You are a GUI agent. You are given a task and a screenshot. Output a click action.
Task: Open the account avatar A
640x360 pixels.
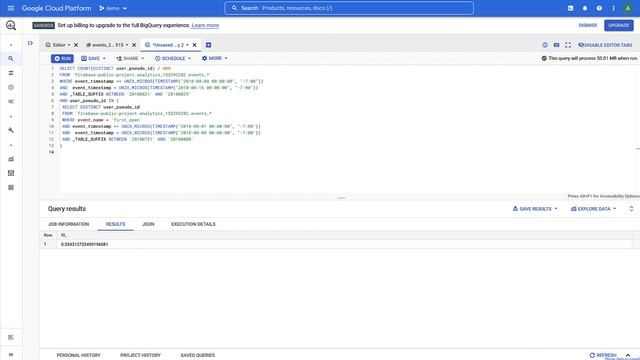tap(628, 8)
